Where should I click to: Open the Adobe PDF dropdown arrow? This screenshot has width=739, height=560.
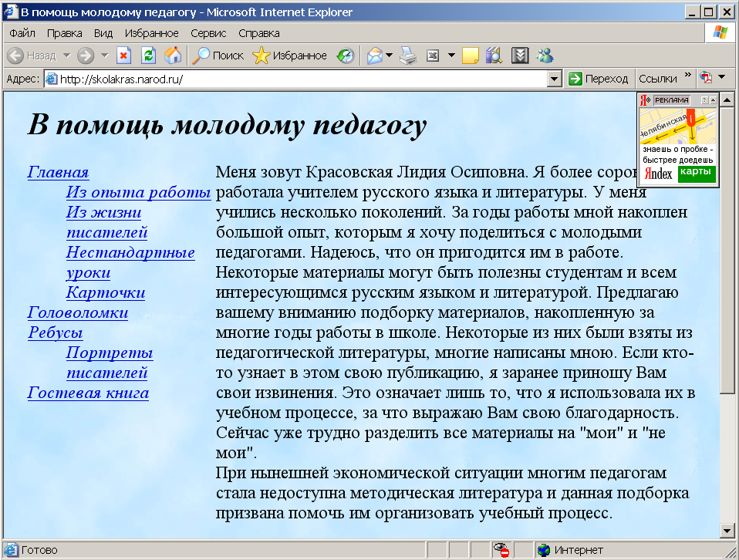point(721,76)
